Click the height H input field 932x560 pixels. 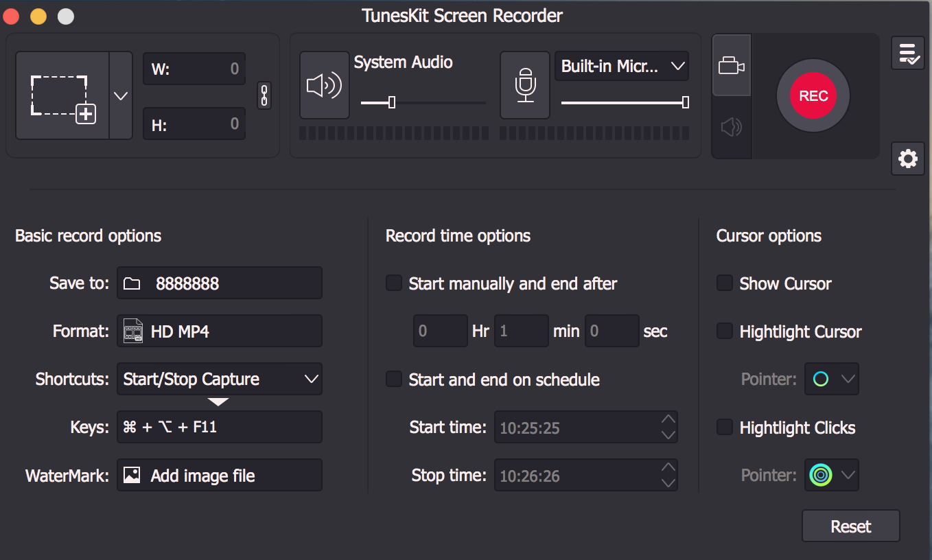(194, 124)
